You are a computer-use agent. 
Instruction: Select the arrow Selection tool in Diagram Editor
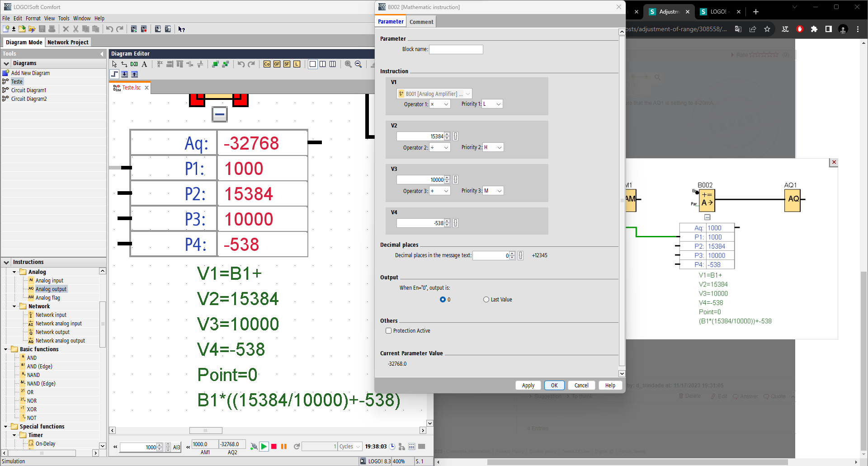(x=114, y=64)
